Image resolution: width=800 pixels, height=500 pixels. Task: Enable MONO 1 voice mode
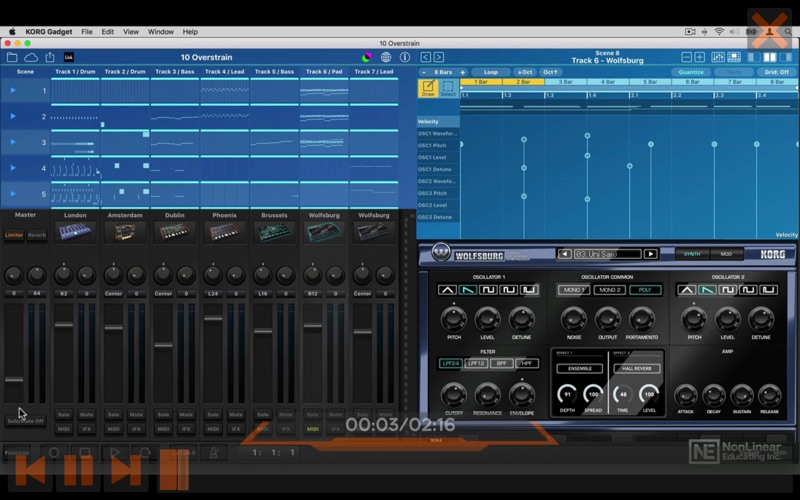coord(573,290)
